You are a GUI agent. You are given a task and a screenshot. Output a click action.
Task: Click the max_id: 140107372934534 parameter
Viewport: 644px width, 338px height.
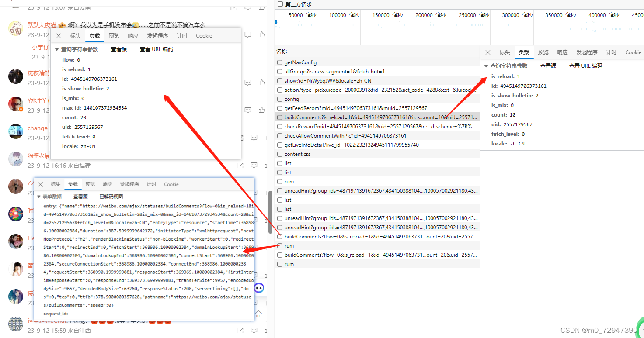pyautogui.click(x=94, y=108)
